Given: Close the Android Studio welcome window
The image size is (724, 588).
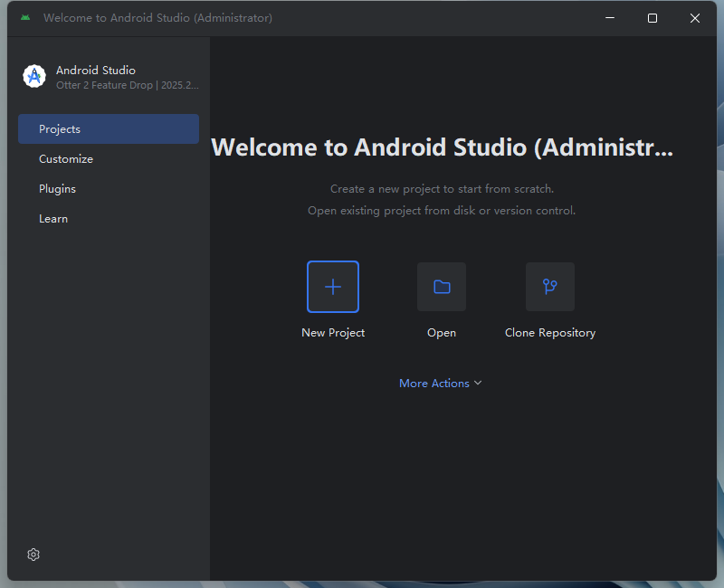Looking at the screenshot, I should click(695, 17).
